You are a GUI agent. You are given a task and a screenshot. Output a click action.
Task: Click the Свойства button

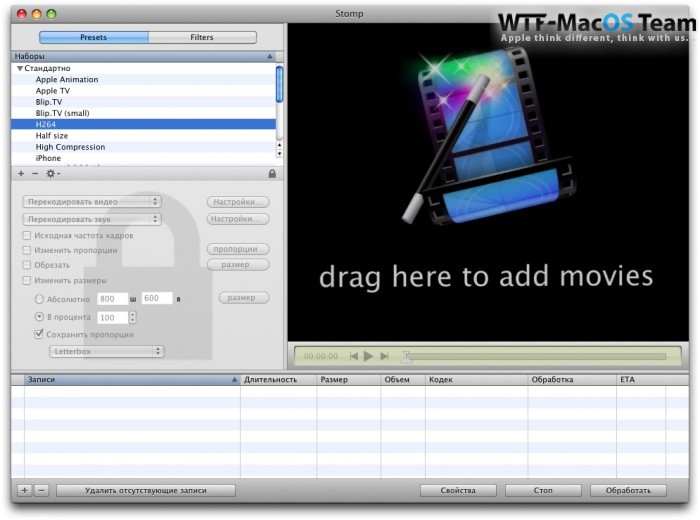pyautogui.click(x=458, y=491)
